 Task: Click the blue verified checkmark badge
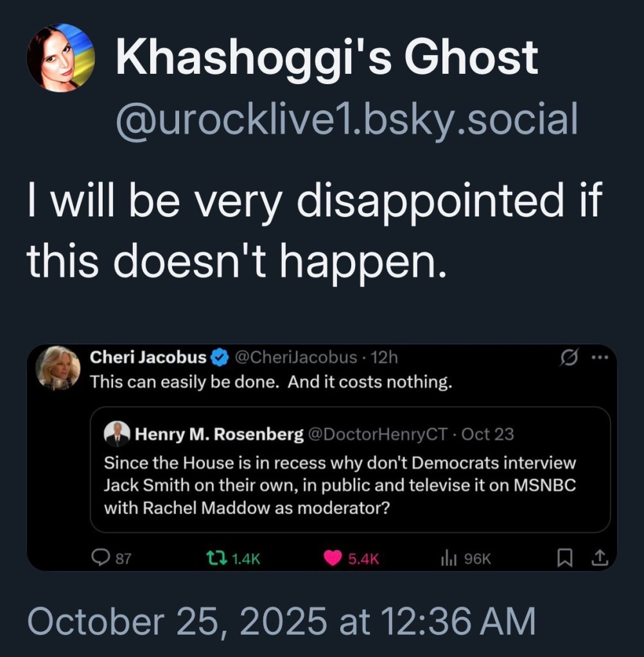(220, 358)
